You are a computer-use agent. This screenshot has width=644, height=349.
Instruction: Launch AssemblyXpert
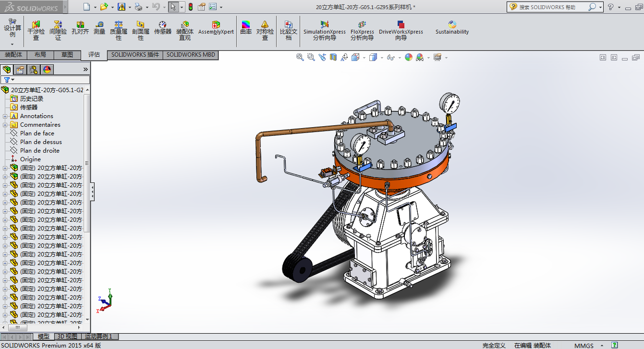point(216,28)
